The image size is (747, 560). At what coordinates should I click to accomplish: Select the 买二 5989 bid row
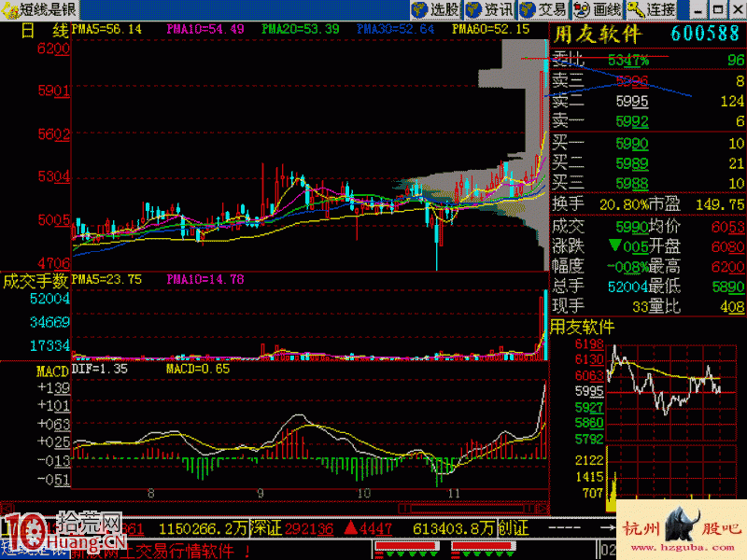click(x=648, y=162)
